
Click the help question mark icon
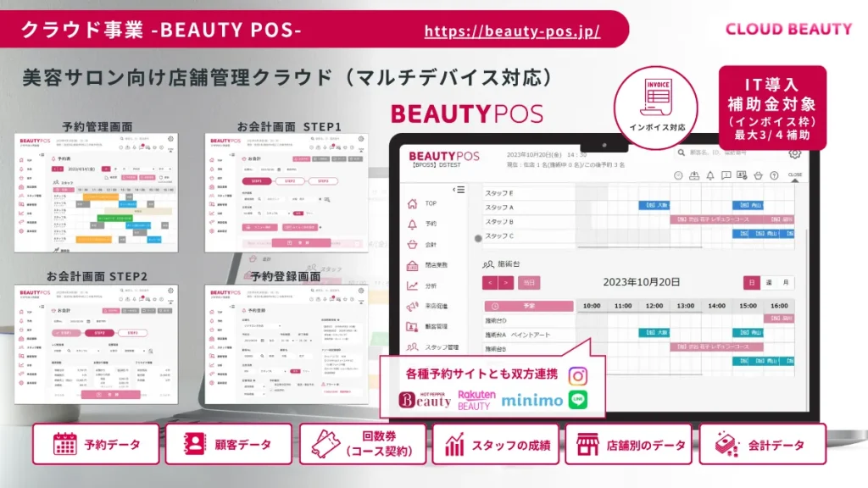(x=775, y=175)
